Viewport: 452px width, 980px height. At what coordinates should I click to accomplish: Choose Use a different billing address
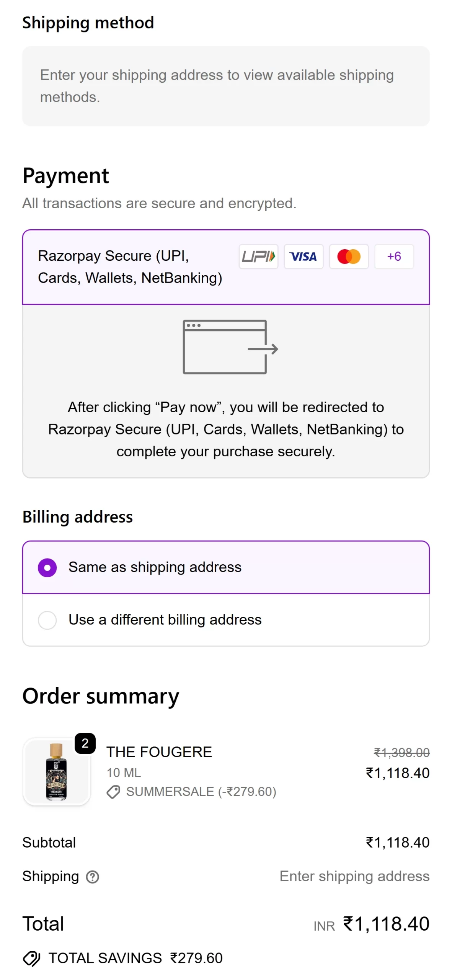pyautogui.click(x=47, y=620)
